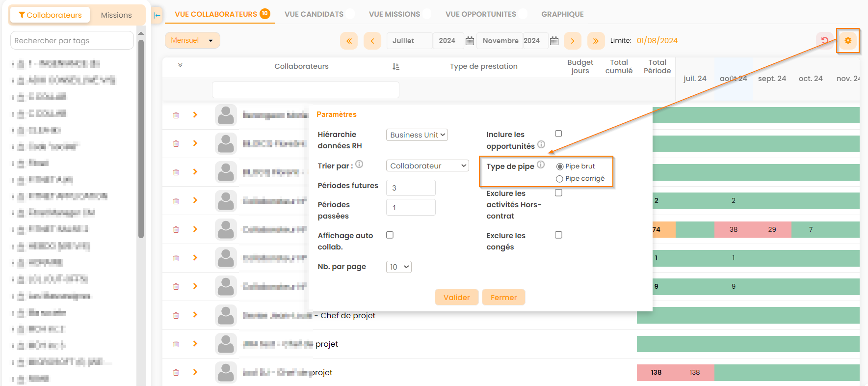Click the Fermer button
This screenshot has width=868, height=386.
[503, 298]
